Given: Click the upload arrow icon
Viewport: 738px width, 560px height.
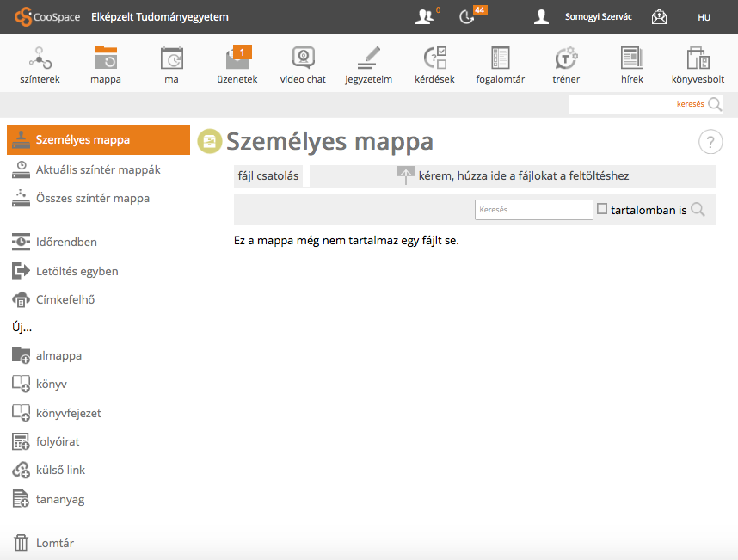Looking at the screenshot, I should point(405,175).
